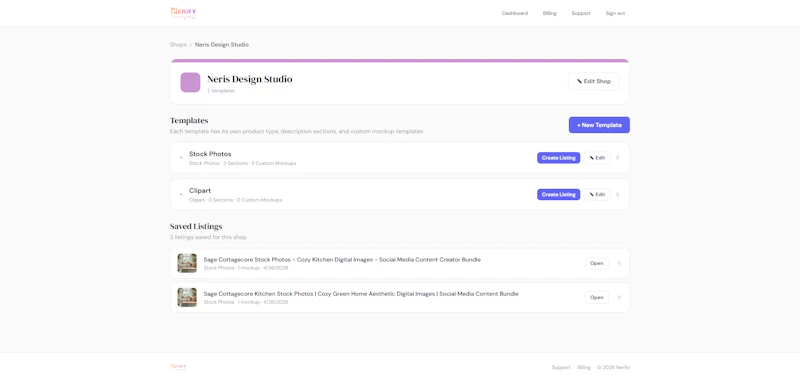
Task: Click the 'Neris Design Studio' shop heading
Action: [249, 79]
